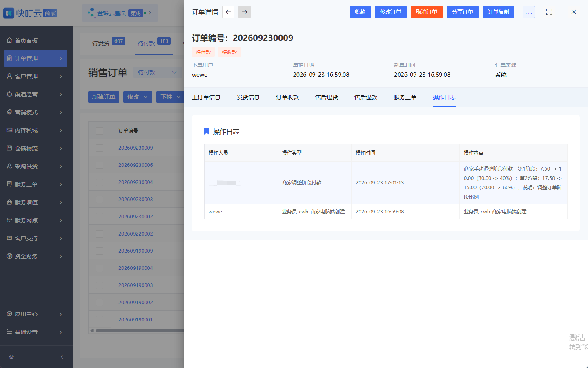Tick the select-all checkbox in order table header
588x368 pixels.
(100, 130)
